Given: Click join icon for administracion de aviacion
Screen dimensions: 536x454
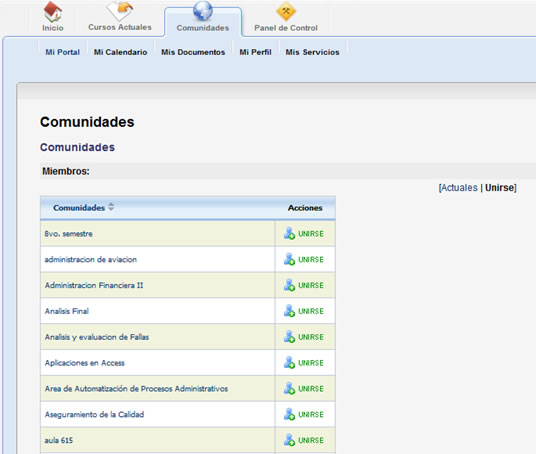Looking at the screenshot, I should click(x=289, y=259).
